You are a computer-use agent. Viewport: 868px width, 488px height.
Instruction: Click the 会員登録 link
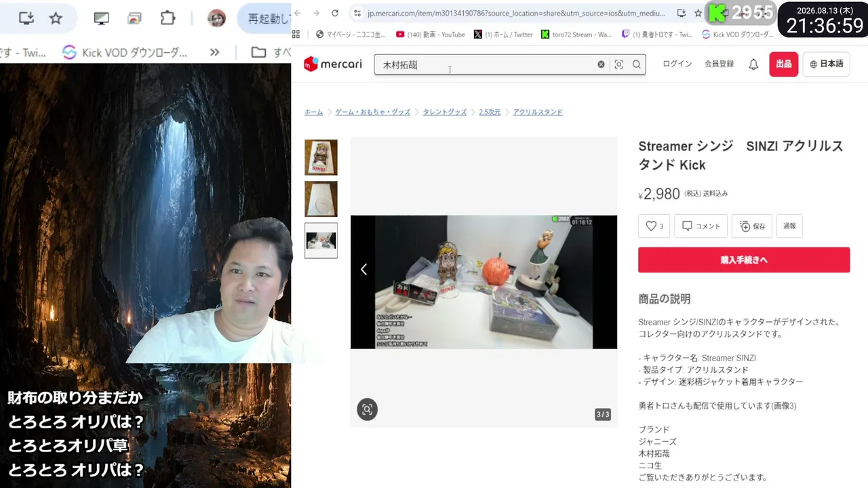pyautogui.click(x=719, y=64)
